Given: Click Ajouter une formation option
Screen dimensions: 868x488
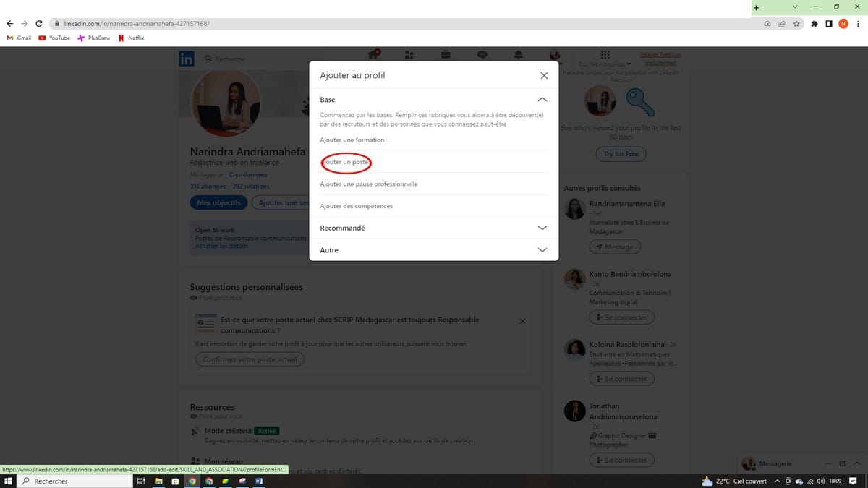Looking at the screenshot, I should tap(352, 140).
